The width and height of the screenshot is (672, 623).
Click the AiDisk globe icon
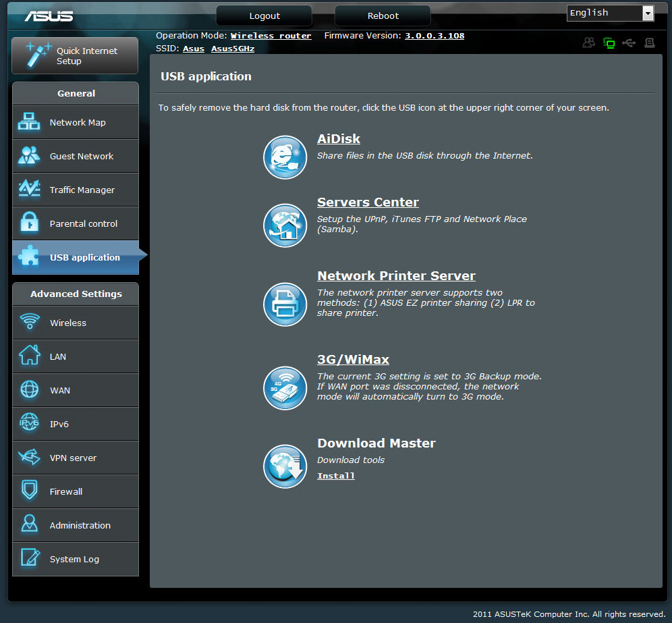(285, 157)
